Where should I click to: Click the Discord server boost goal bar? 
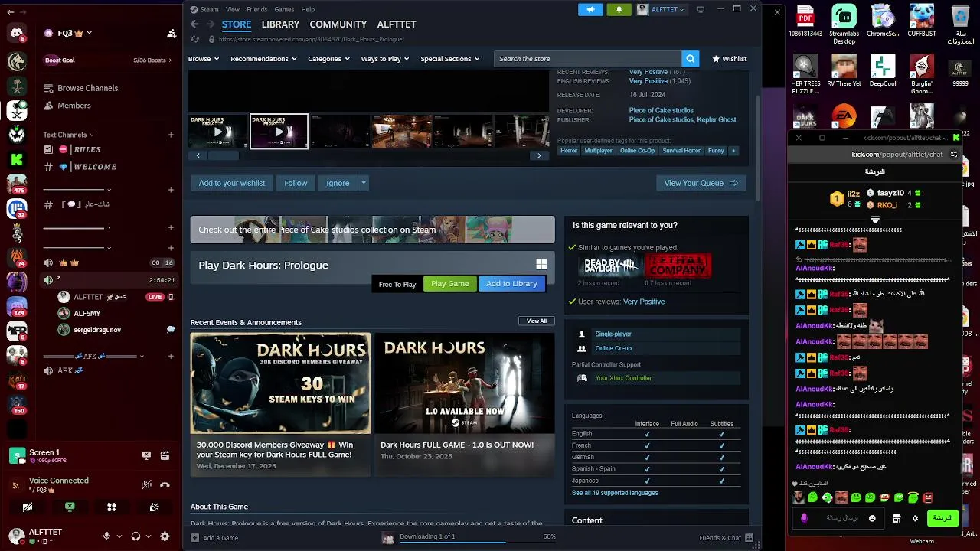[x=106, y=60]
